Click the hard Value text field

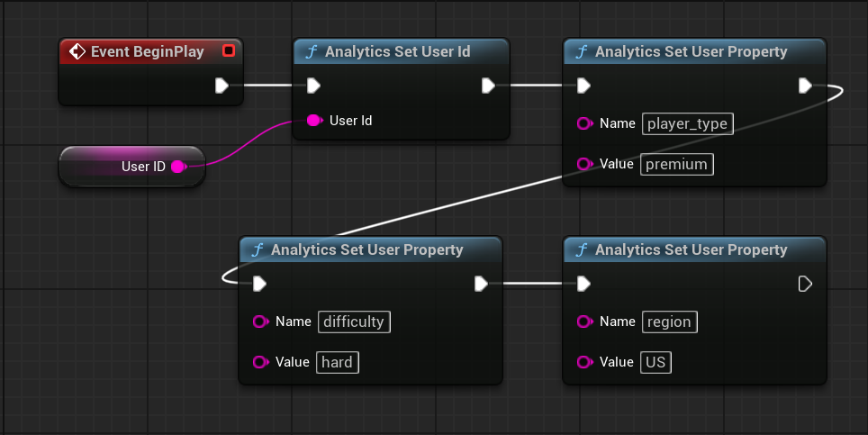tap(337, 362)
